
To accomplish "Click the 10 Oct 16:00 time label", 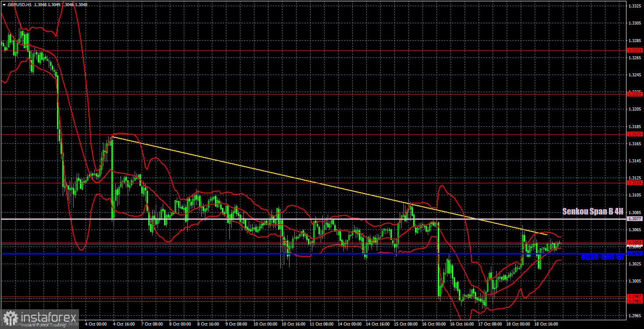I will click(x=293, y=324).
